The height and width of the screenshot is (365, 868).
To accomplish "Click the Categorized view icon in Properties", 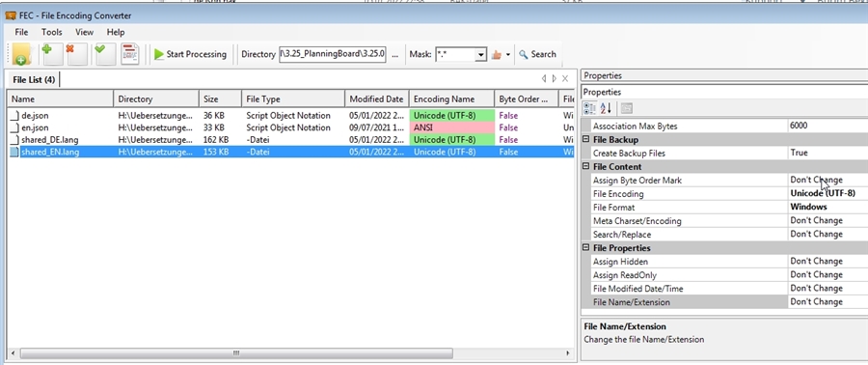I will 589,108.
